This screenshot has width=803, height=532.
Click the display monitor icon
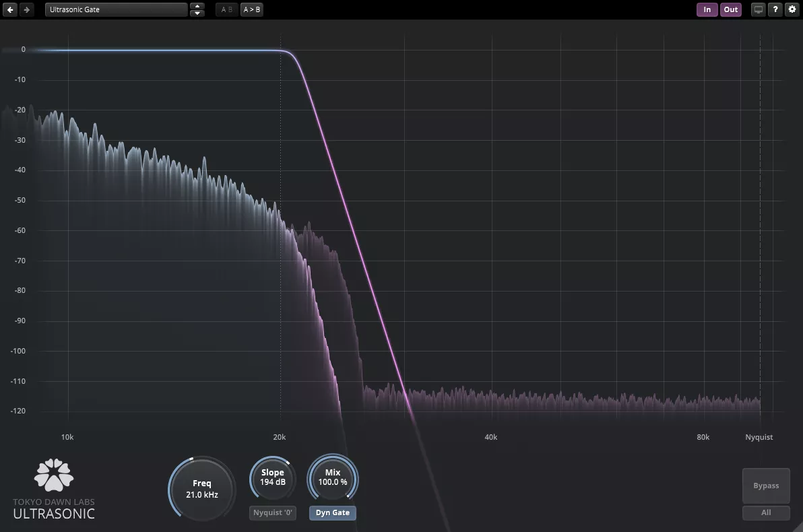click(x=759, y=9)
